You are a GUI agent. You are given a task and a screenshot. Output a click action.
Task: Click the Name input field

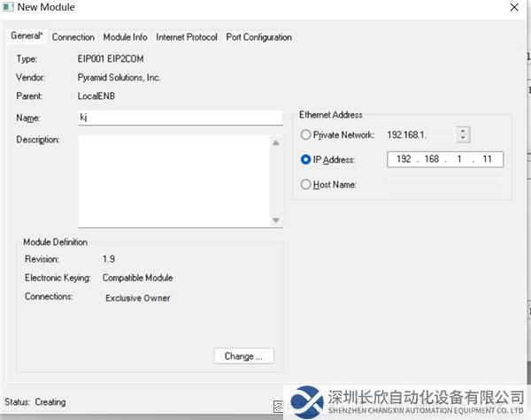click(180, 118)
